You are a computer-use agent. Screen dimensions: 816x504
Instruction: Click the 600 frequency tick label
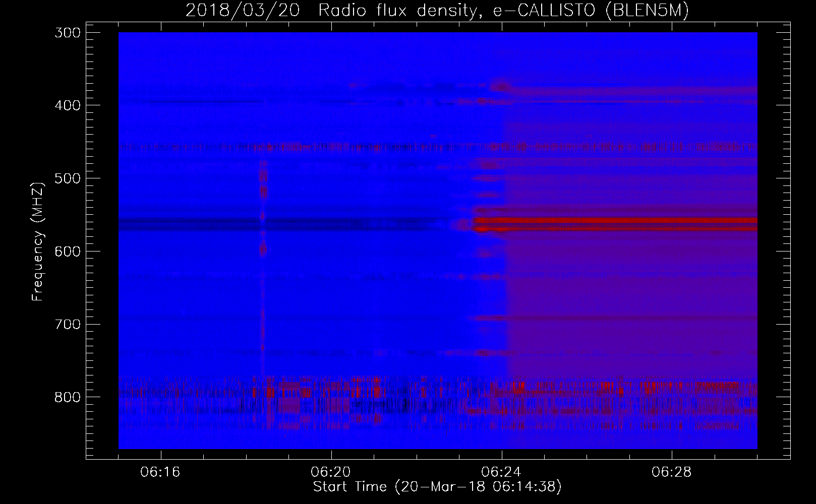coord(67,251)
